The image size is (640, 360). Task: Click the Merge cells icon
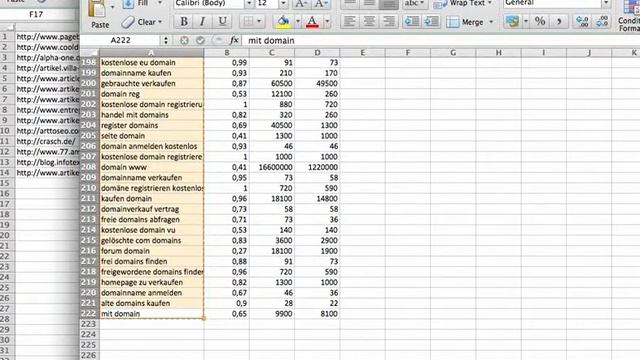click(x=453, y=22)
